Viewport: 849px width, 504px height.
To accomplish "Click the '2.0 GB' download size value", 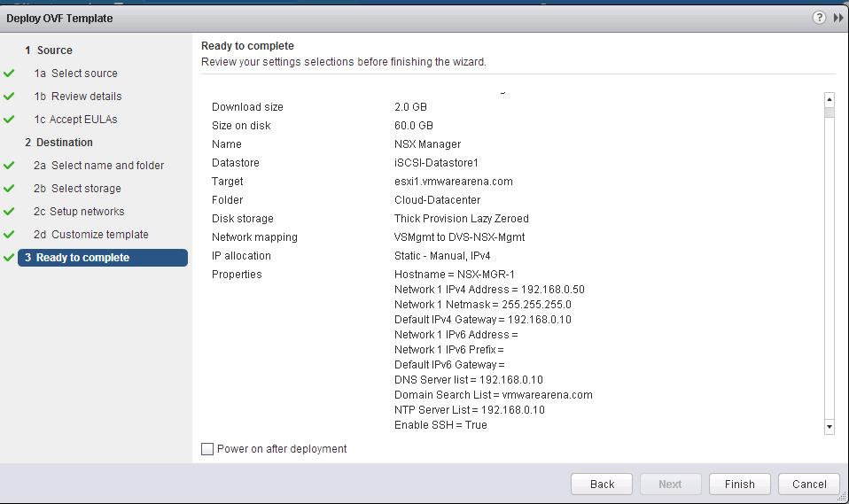I will (410, 106).
